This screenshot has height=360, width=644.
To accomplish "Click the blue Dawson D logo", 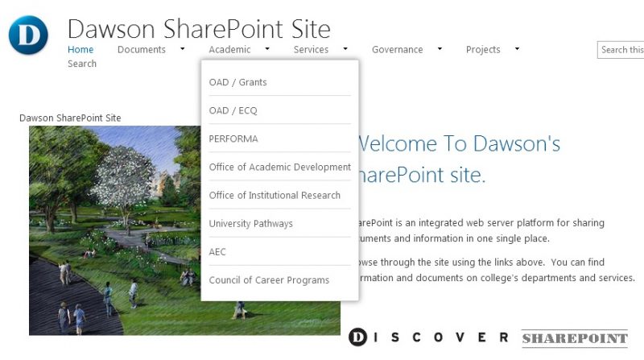I will click(28, 35).
